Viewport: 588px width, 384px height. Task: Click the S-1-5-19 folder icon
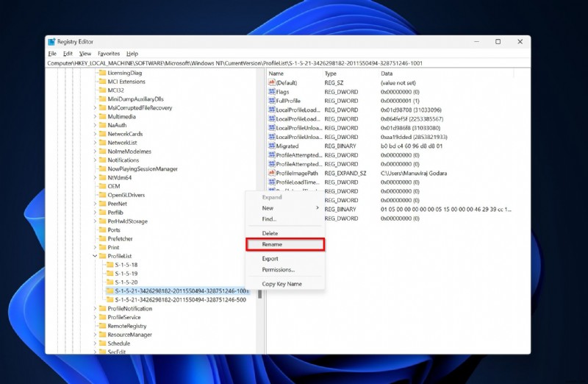(x=110, y=273)
